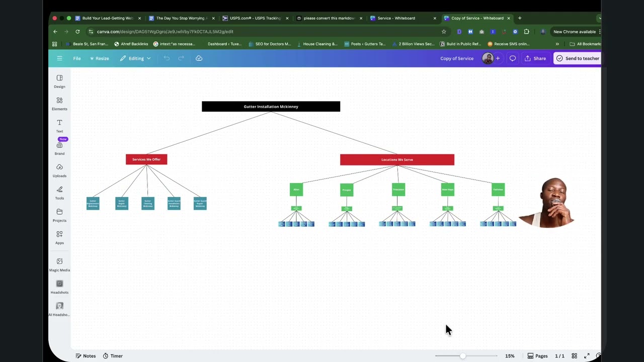644x362 pixels.
Task: Open the Ahref Backlinks bookmark
Action: (x=131, y=44)
